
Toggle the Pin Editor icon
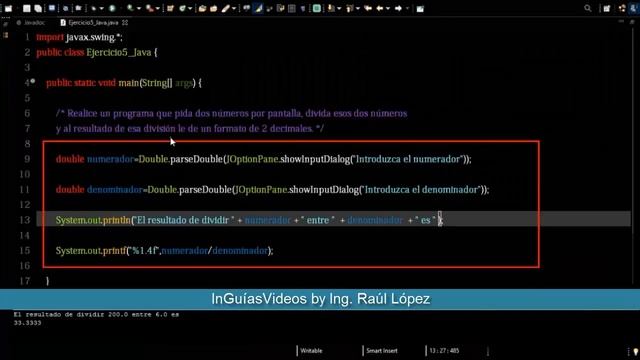click(x=420, y=9)
